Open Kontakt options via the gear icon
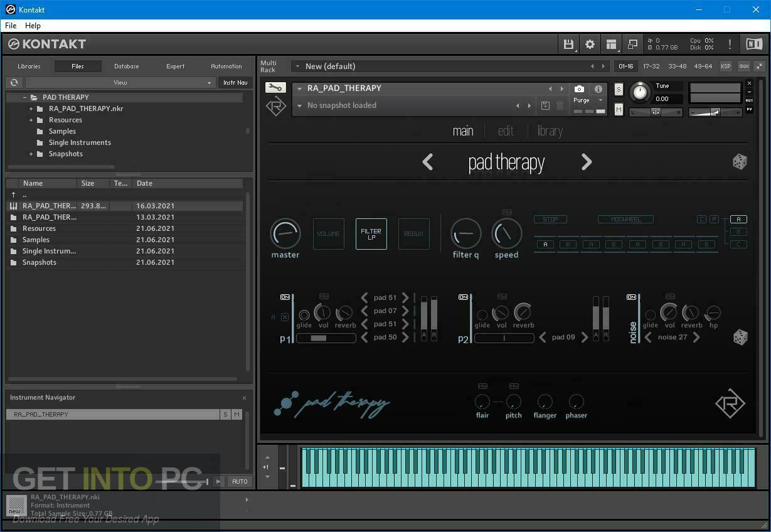This screenshot has width=771, height=532. coord(590,44)
